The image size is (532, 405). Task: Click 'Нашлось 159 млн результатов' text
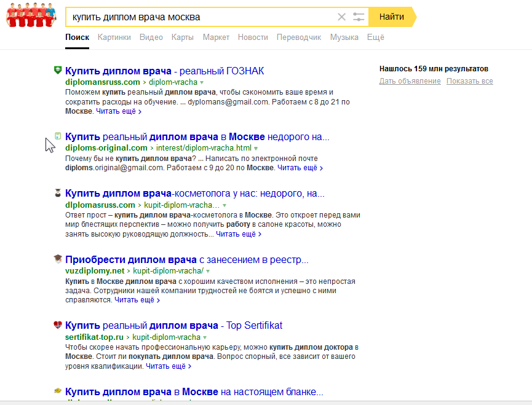point(434,69)
